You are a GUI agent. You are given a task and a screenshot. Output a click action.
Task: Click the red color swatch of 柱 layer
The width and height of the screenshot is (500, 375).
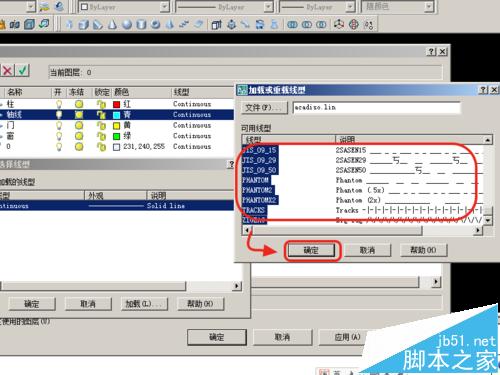[x=116, y=105]
